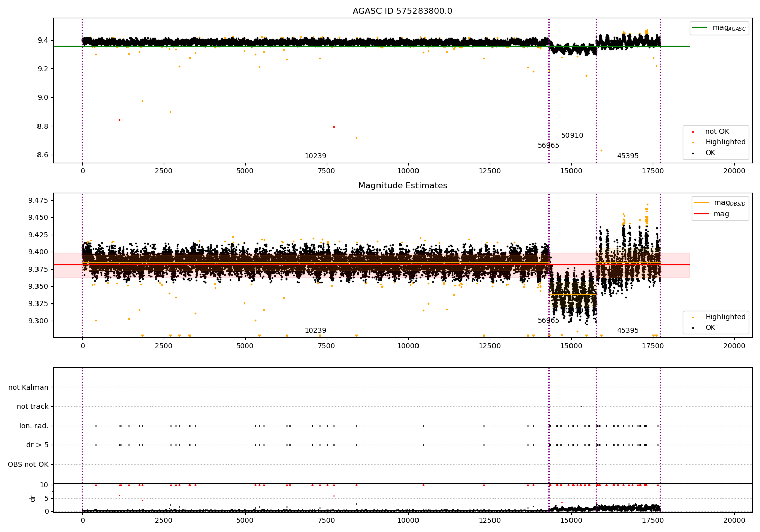Click the 10239 label in the top panel
The width and height of the screenshot is (760, 532).
point(315,156)
